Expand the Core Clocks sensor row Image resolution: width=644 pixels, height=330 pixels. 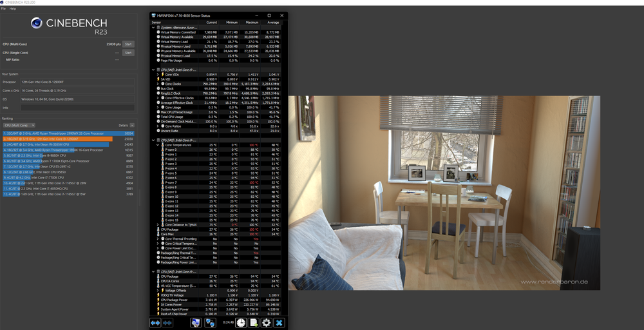point(158,84)
